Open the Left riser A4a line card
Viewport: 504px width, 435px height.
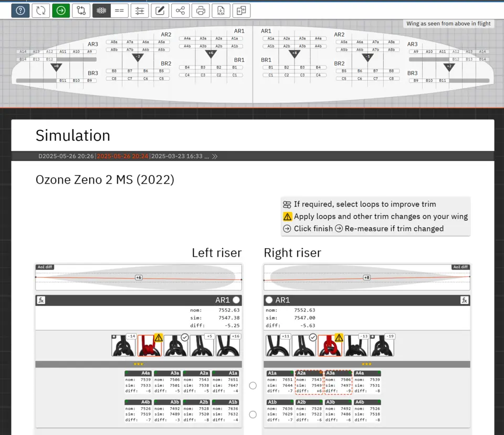click(x=138, y=382)
